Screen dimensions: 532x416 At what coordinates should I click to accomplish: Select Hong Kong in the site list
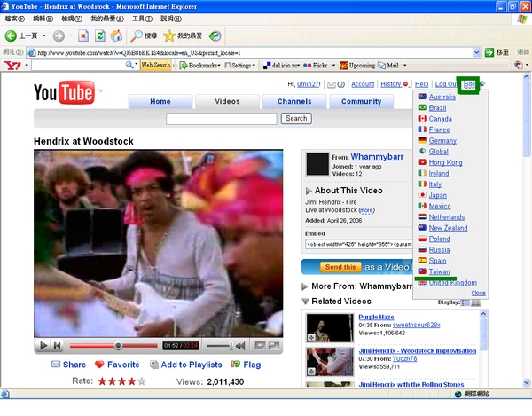445,162
